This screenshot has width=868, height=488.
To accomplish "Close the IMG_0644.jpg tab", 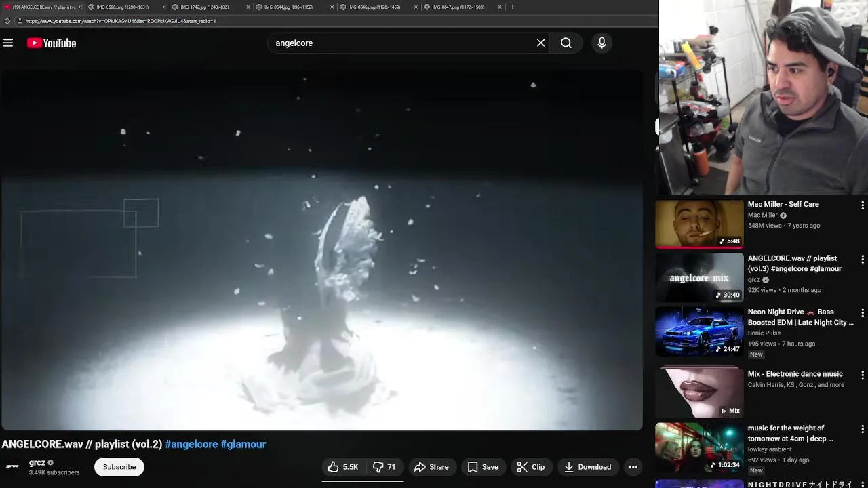I will tap(332, 7).
